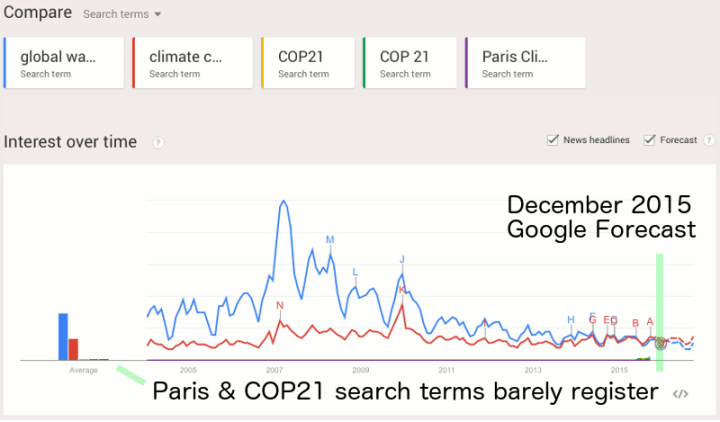Screen dimensions: 720x422
Task: Click the embed code icon
Action: 680,393
